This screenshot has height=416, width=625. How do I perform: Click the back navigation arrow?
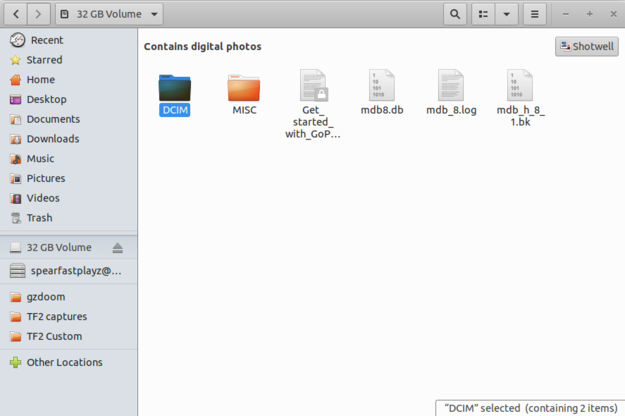(x=18, y=15)
